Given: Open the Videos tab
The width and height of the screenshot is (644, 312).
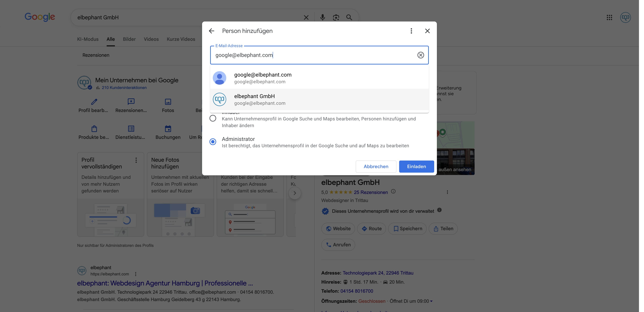Looking at the screenshot, I should click(x=151, y=39).
